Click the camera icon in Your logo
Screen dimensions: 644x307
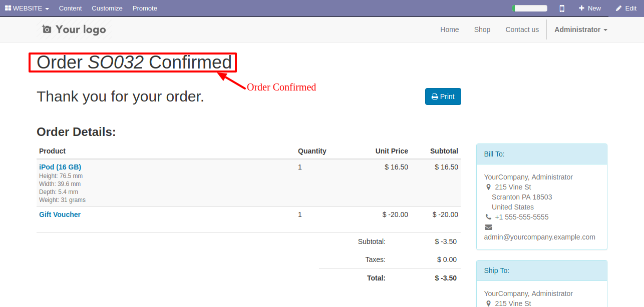(47, 29)
